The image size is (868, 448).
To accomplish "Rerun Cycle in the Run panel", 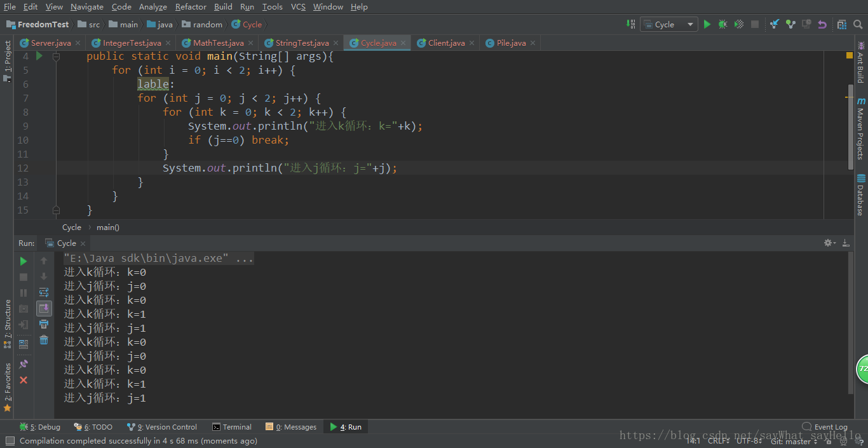I will (x=24, y=261).
